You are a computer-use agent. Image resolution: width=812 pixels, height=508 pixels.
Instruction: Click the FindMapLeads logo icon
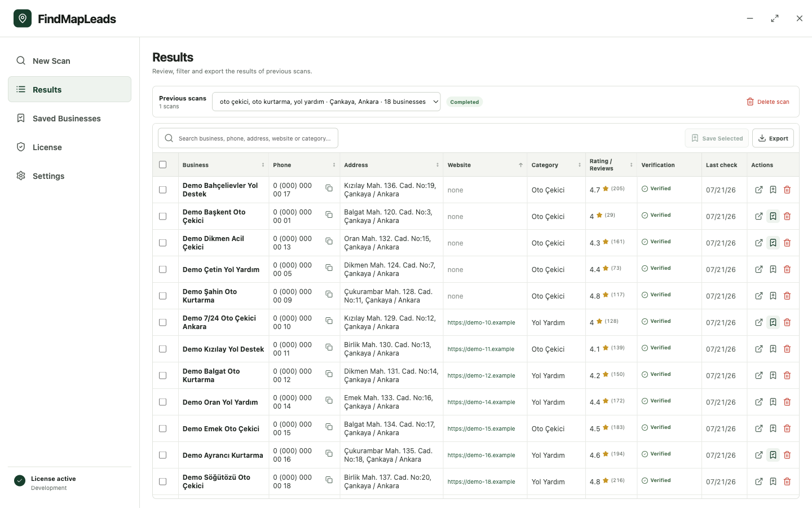(x=23, y=19)
